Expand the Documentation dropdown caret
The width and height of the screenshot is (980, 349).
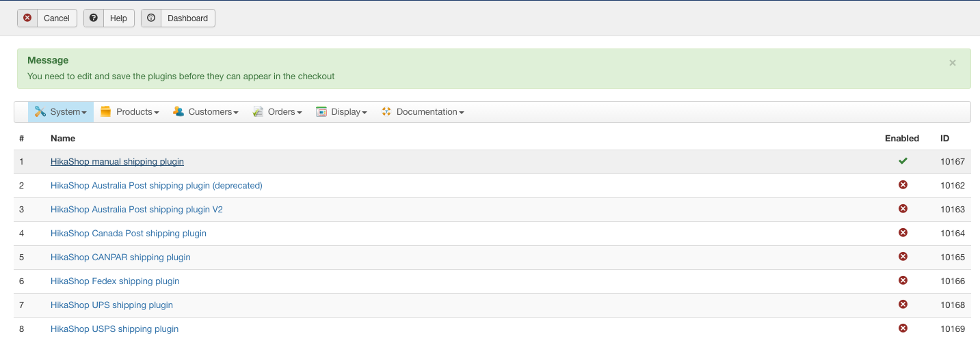coord(462,113)
